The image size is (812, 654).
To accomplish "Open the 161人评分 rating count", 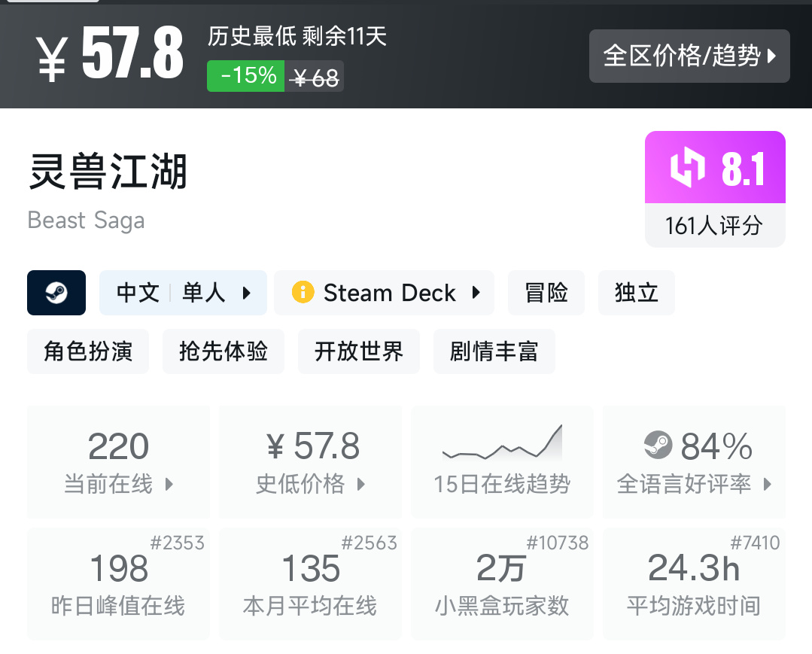I will point(714,225).
